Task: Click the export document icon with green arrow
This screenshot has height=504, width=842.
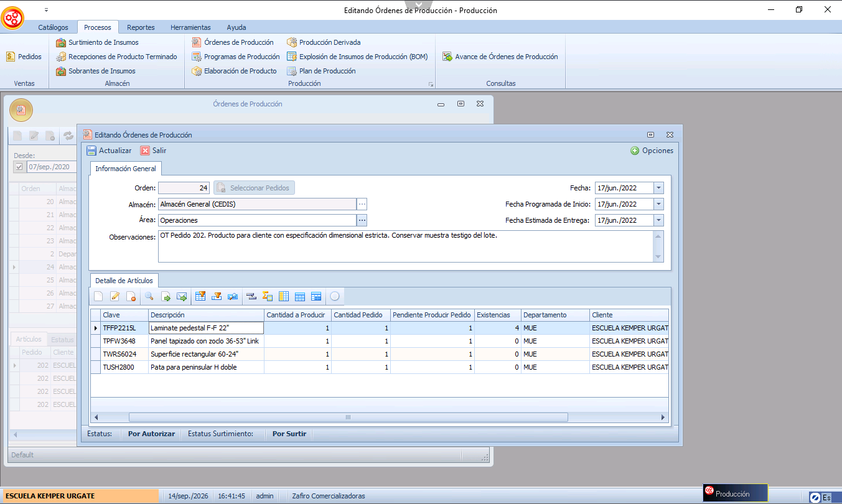Action: click(166, 297)
